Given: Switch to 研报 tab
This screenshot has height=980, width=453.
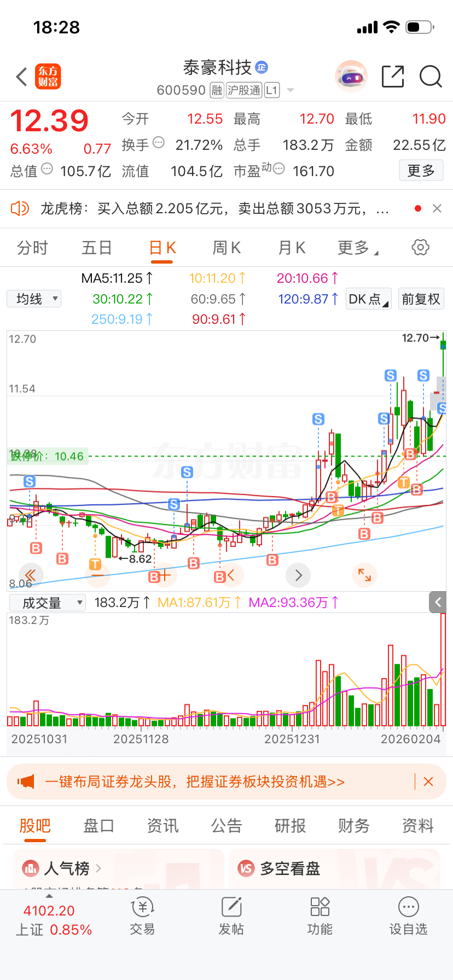Looking at the screenshot, I should tap(290, 826).
